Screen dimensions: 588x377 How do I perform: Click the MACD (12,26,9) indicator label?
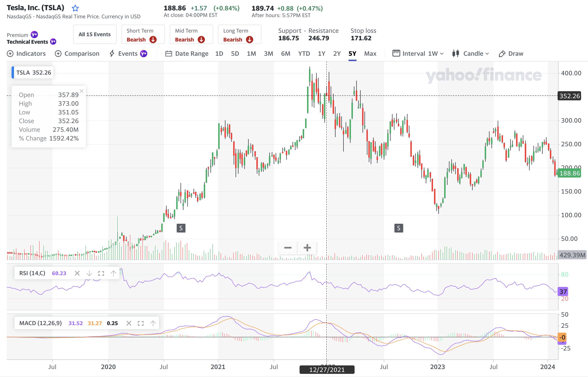(40, 323)
